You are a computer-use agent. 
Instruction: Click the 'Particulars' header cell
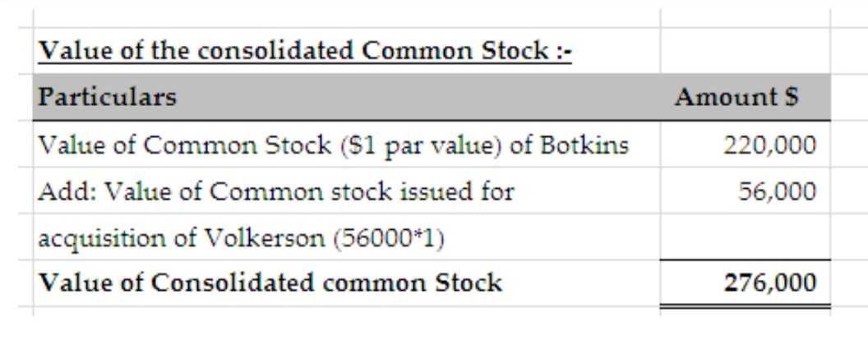107,98
